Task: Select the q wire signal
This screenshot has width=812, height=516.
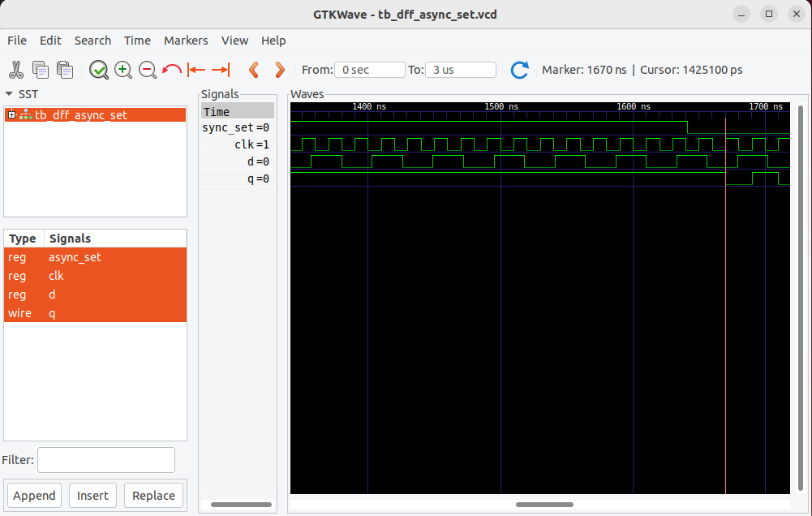Action: 51,313
